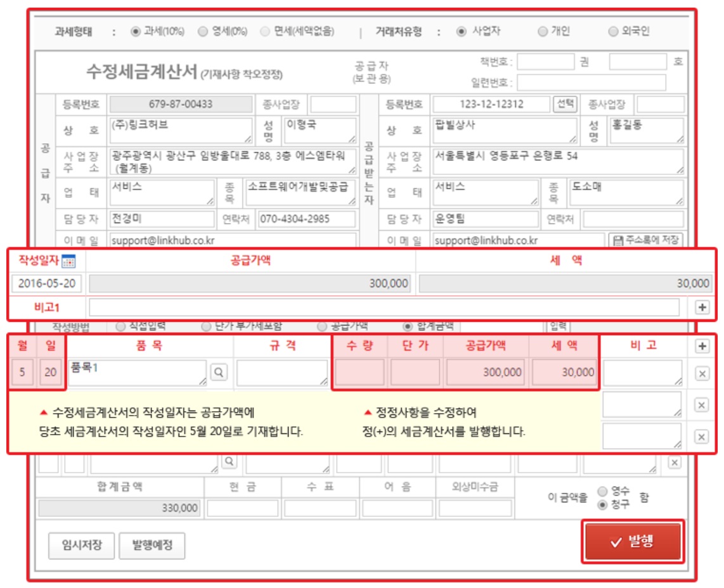Select 영세(0%) tax type

tap(203, 32)
